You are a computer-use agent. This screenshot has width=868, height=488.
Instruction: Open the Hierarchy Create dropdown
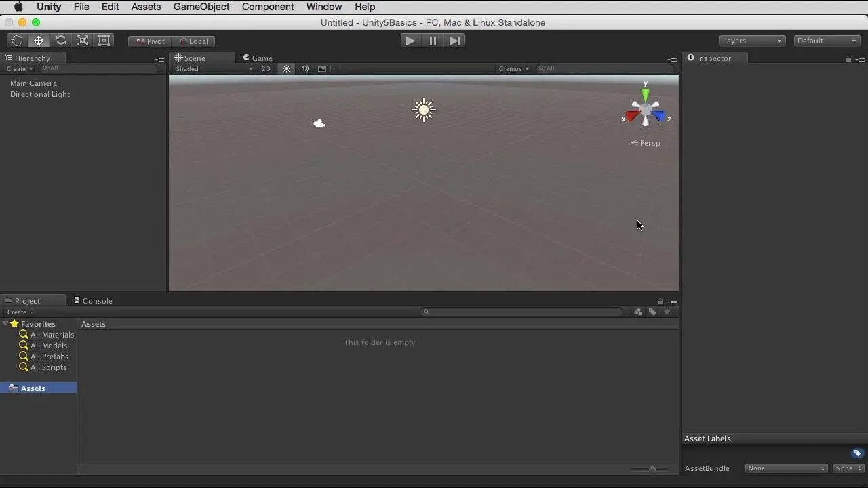click(x=19, y=68)
